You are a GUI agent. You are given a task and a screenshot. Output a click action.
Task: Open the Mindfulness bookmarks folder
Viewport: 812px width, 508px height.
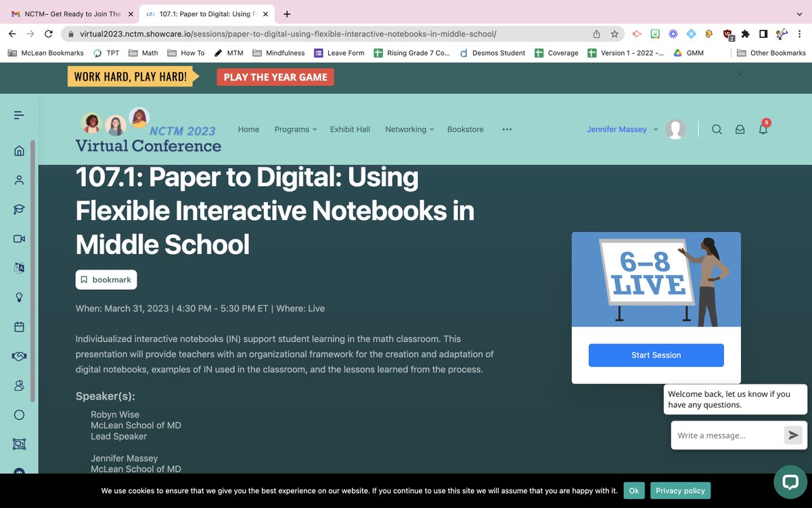coord(279,53)
